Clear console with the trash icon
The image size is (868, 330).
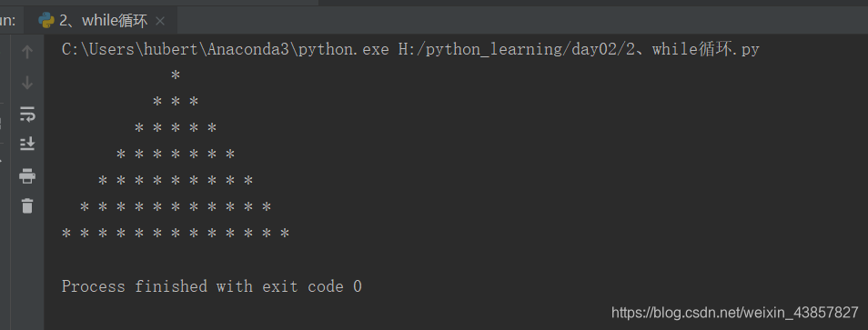[x=27, y=206]
